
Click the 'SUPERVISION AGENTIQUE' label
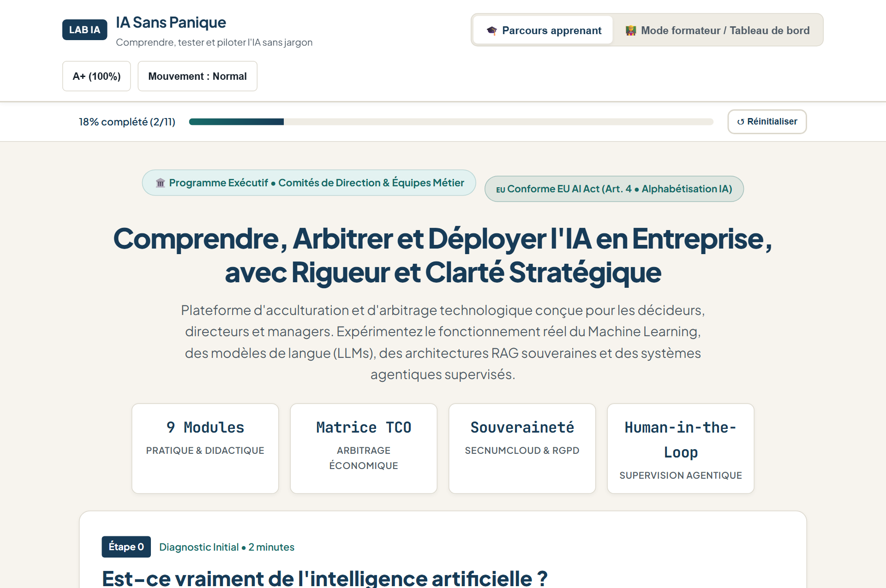click(x=681, y=475)
